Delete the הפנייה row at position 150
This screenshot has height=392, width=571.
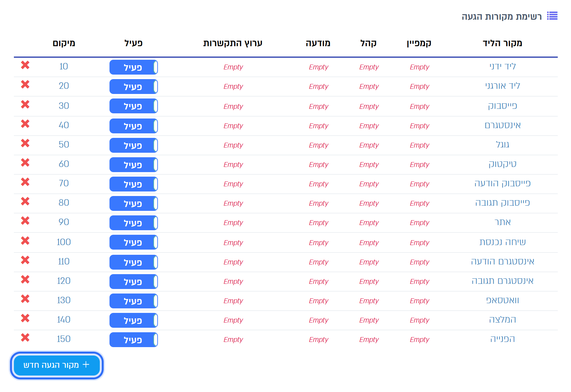[25, 338]
